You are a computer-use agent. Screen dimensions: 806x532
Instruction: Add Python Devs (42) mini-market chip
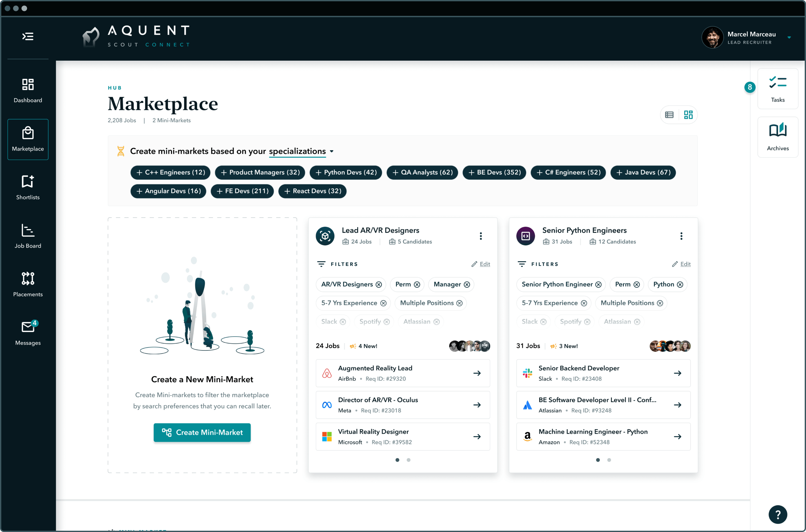pyautogui.click(x=346, y=172)
